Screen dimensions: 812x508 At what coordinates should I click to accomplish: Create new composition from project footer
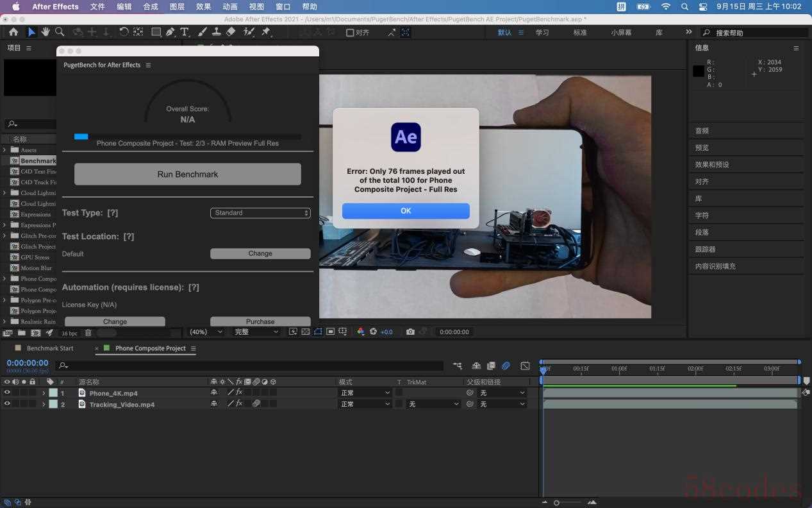pyautogui.click(x=35, y=333)
